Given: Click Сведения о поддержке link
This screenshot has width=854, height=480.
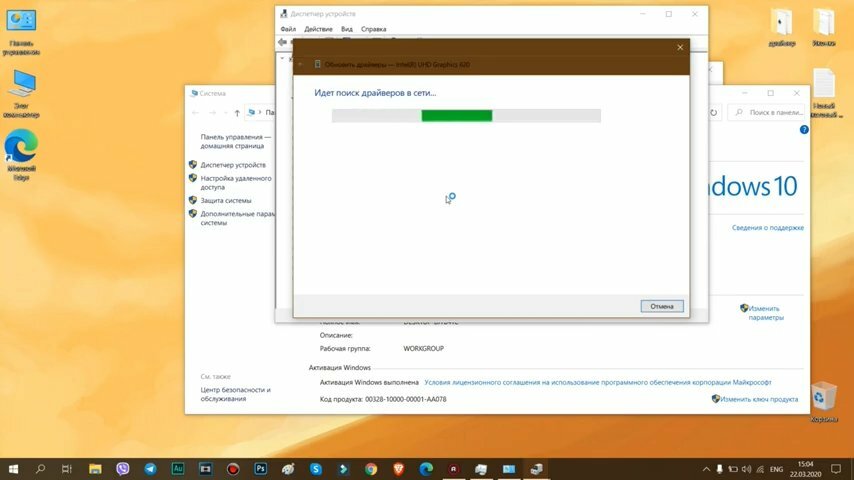Looking at the screenshot, I should click(767, 228).
